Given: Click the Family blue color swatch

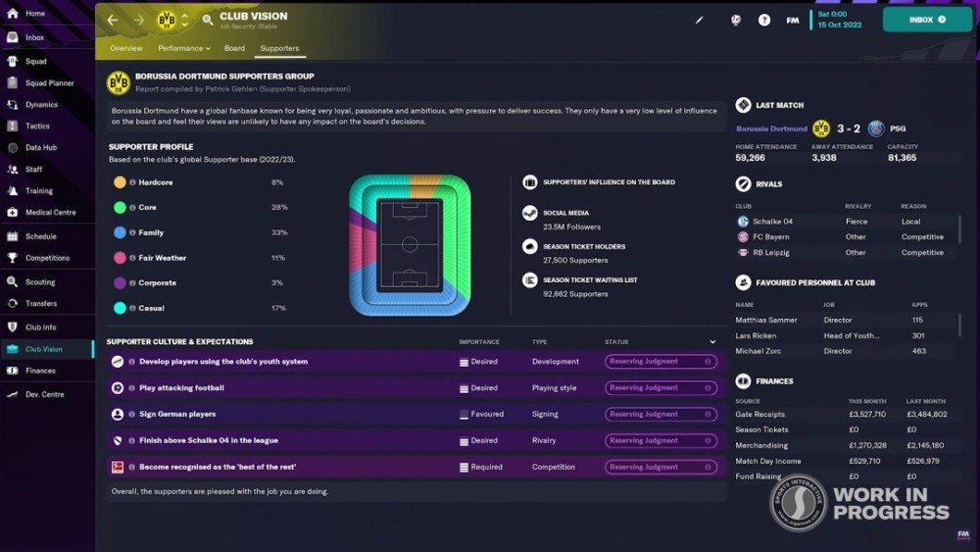Looking at the screenshot, I should pyautogui.click(x=120, y=232).
